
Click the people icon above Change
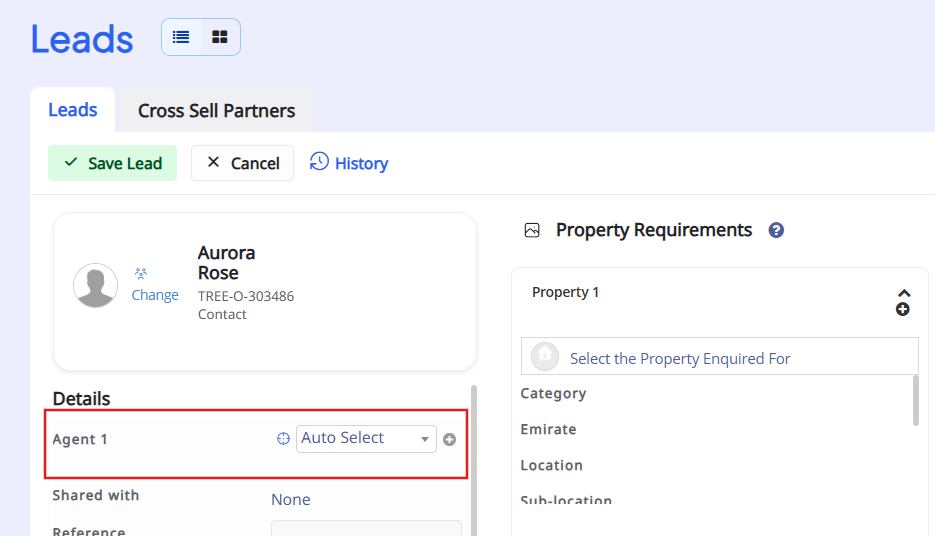(141, 273)
